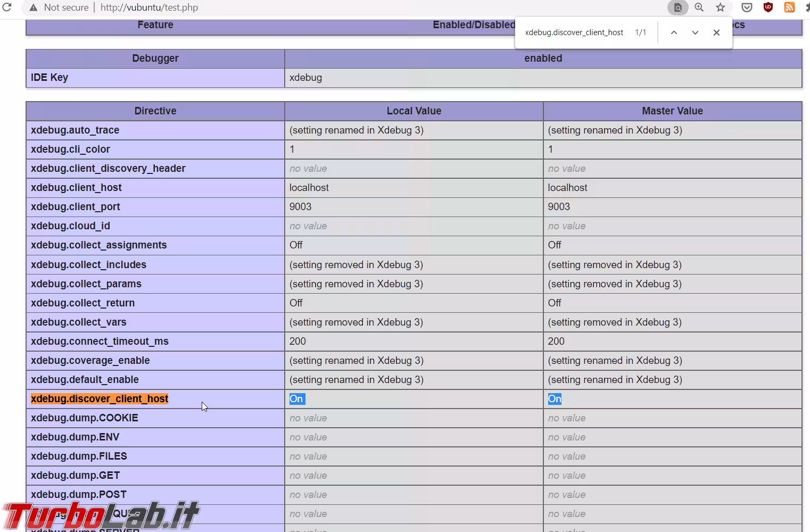This screenshot has height=532, width=810.
Task: Click Local Value On for discover_client_host
Action: click(296, 399)
